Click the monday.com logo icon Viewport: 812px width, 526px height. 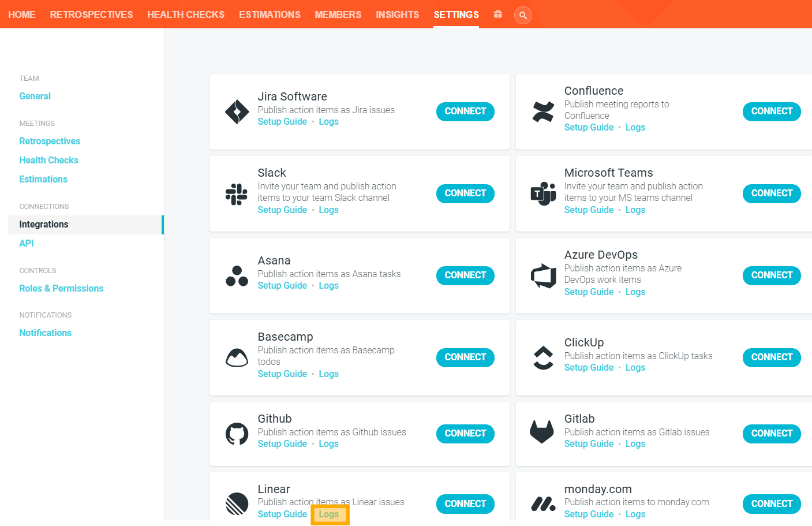coord(543,504)
